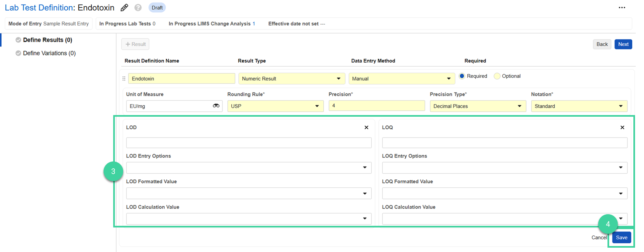Open the Rounding Rule dropdown showing USP

(276, 106)
